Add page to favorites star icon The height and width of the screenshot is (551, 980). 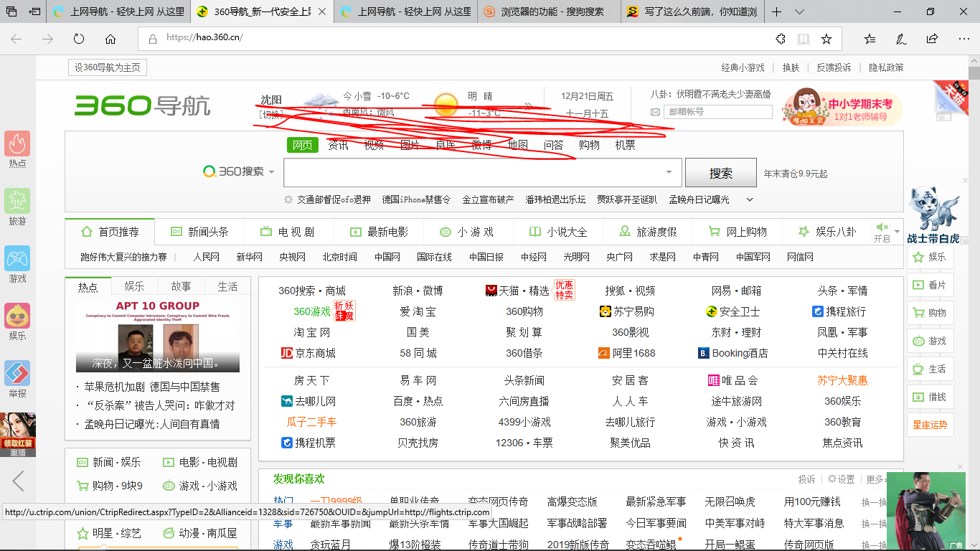point(826,39)
